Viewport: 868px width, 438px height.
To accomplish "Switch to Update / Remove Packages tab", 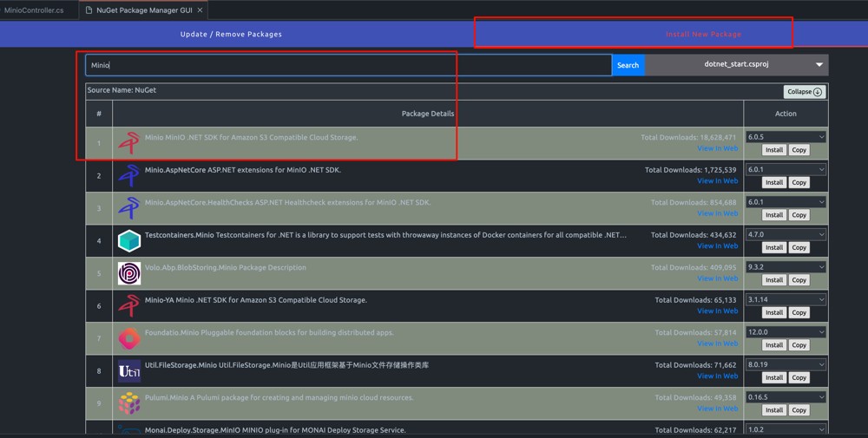I will click(x=231, y=34).
